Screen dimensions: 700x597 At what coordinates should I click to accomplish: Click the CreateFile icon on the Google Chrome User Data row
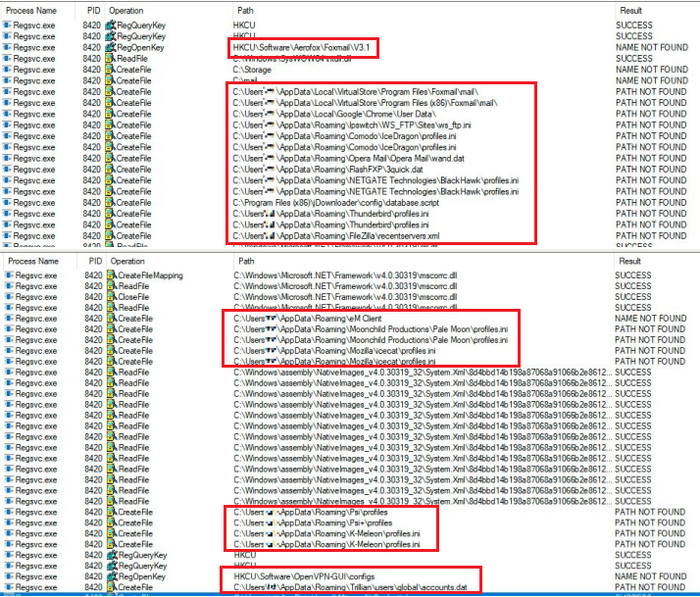click(110, 114)
